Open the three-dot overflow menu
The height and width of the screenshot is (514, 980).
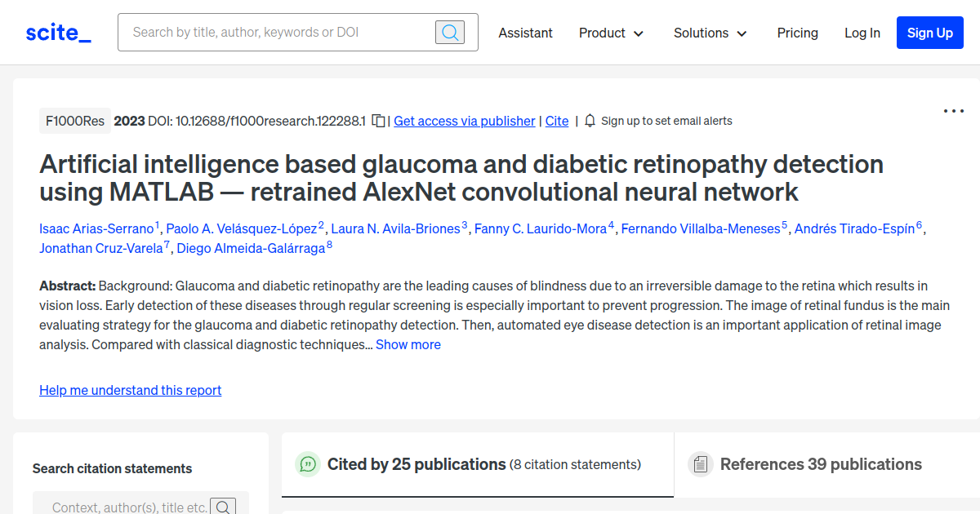pyautogui.click(x=953, y=110)
